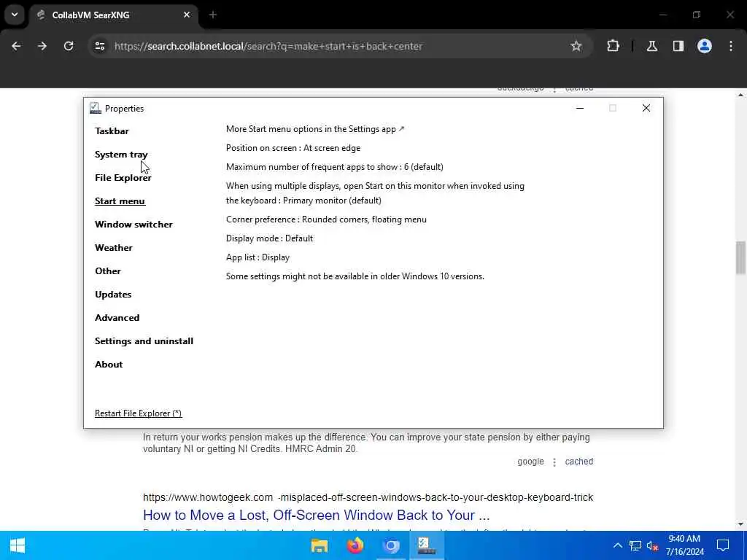The image size is (747, 560).
Task: Open Firefox from the taskbar
Action: coord(355,545)
